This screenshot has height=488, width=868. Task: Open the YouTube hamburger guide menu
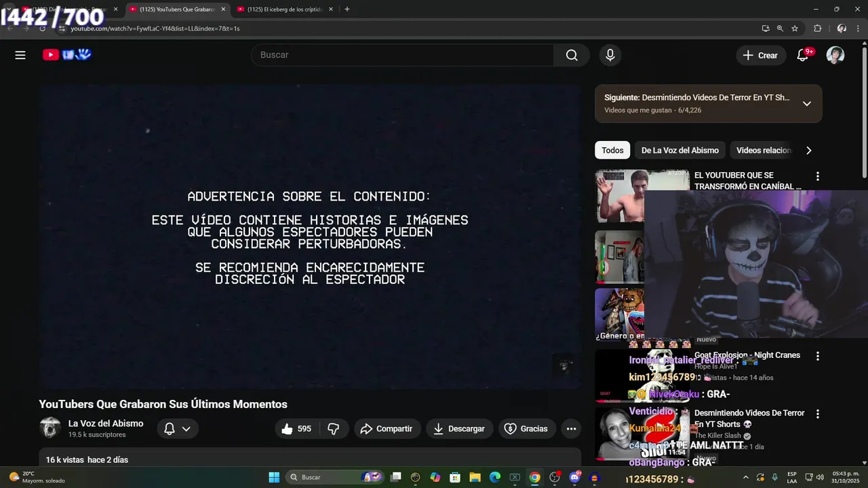20,55
